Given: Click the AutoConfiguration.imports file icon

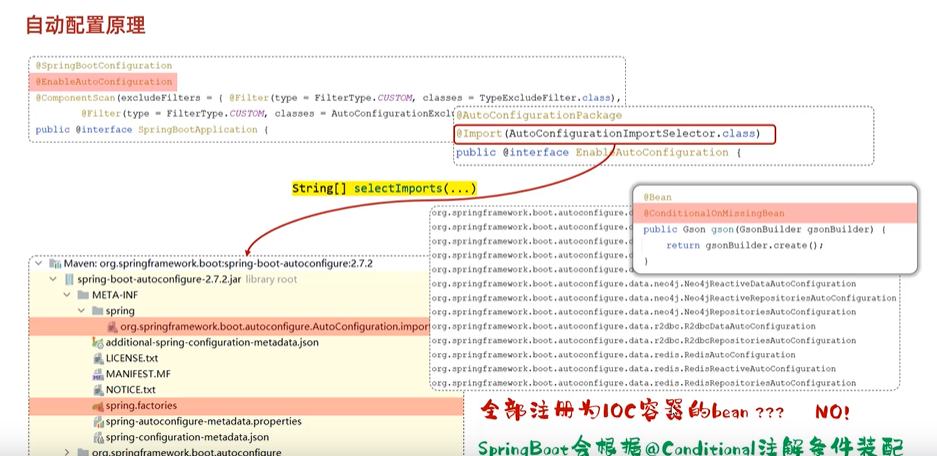Looking at the screenshot, I should pyautogui.click(x=112, y=327).
